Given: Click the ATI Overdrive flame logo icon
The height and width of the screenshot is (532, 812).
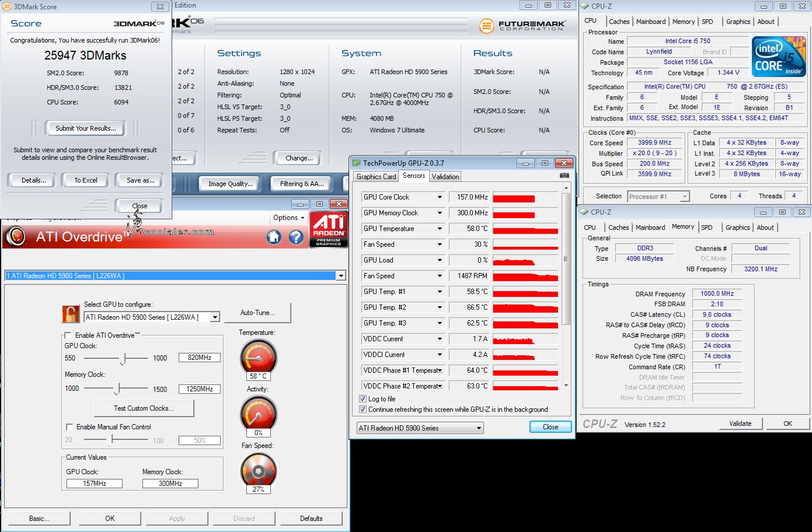Looking at the screenshot, I should [x=16, y=236].
